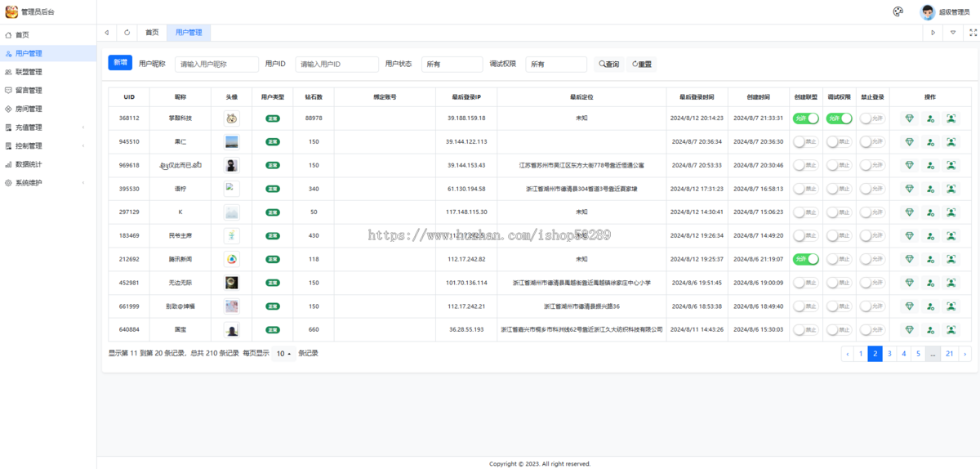Click the user-settings icon in row UID 945510
The width and height of the screenshot is (980, 469).
point(930,142)
